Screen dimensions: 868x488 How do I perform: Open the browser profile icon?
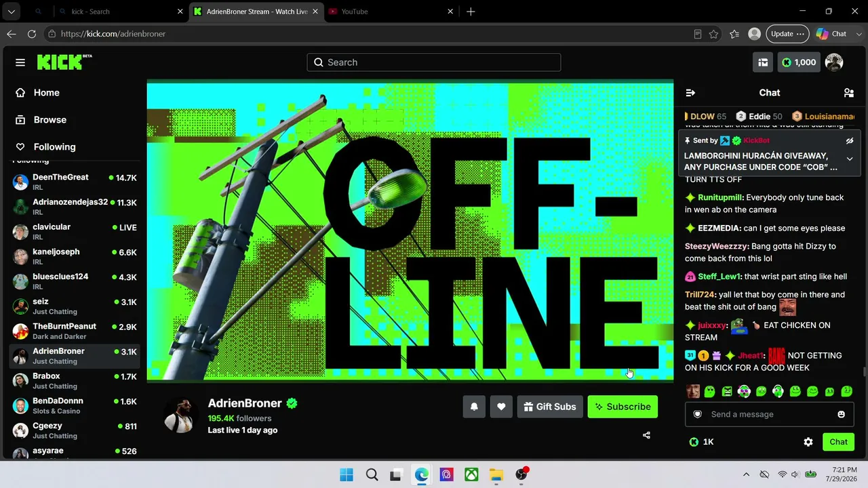tap(754, 34)
